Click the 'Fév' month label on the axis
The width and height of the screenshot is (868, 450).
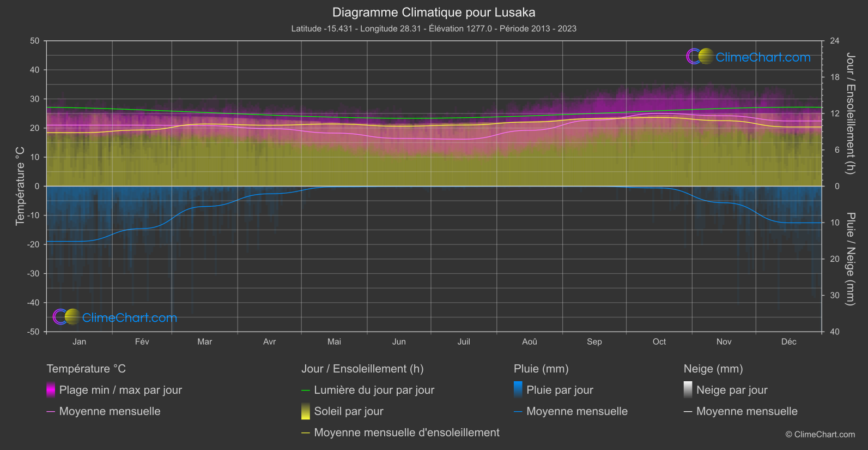(x=142, y=341)
